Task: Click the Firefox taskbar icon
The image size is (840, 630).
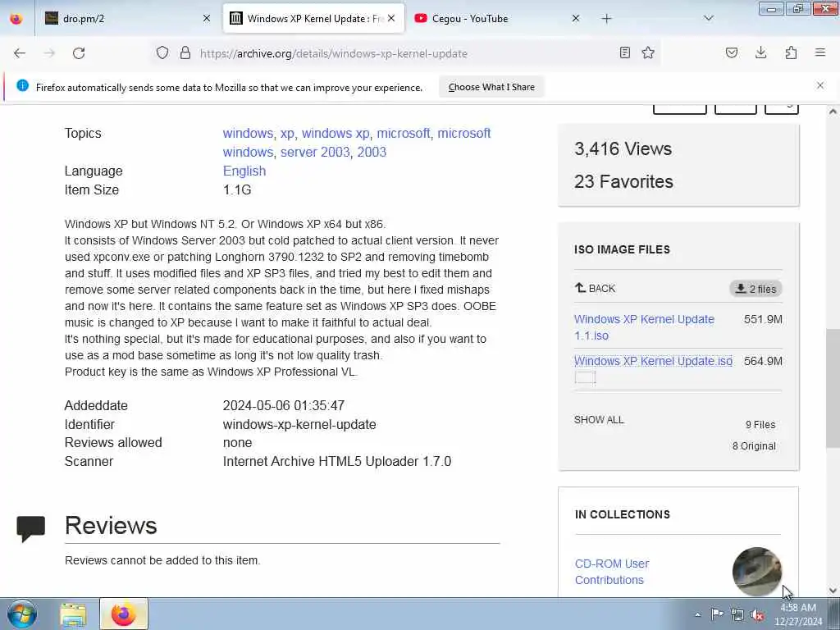Action: pyautogui.click(x=123, y=614)
